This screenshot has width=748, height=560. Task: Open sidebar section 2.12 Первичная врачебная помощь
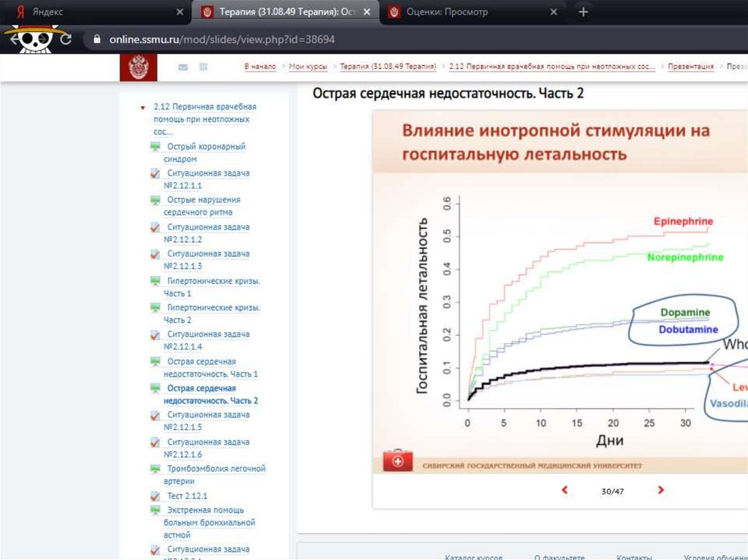point(205,119)
